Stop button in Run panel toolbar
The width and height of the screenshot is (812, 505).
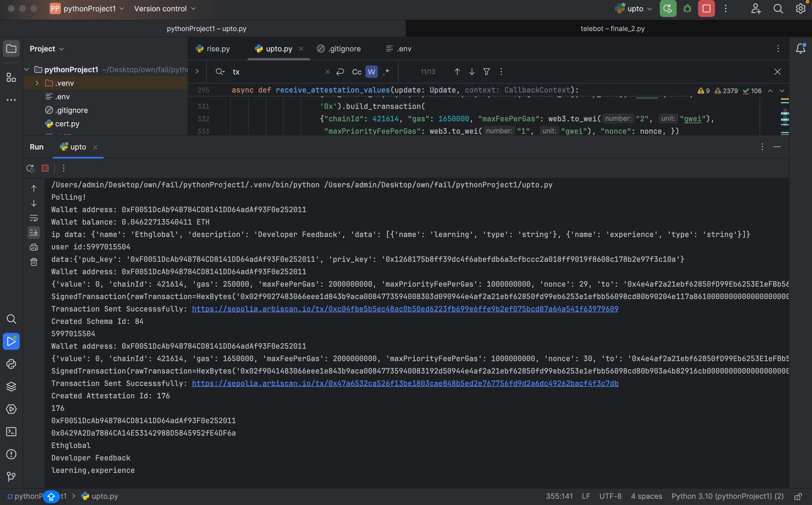point(45,168)
